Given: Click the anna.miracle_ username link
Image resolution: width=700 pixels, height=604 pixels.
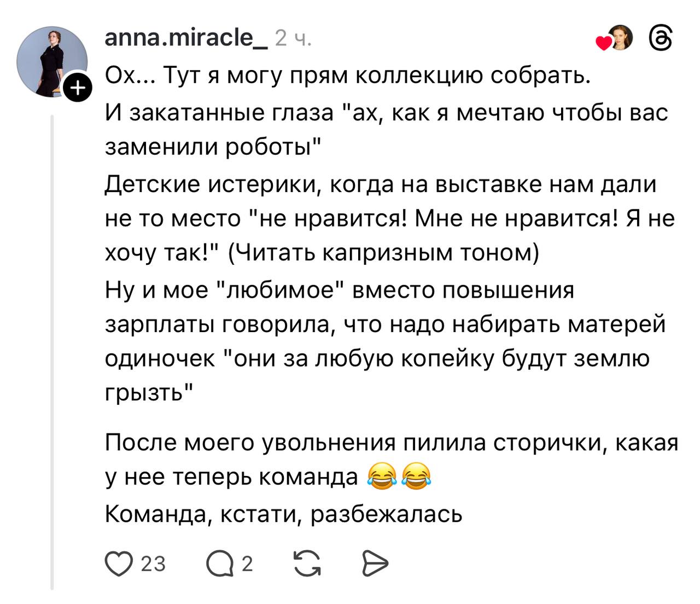Looking at the screenshot, I should (185, 38).
